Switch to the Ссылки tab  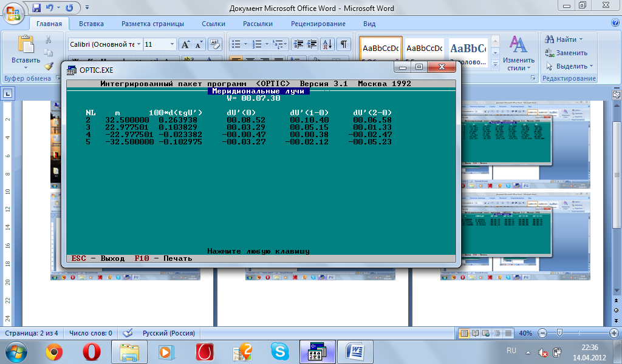pos(213,24)
